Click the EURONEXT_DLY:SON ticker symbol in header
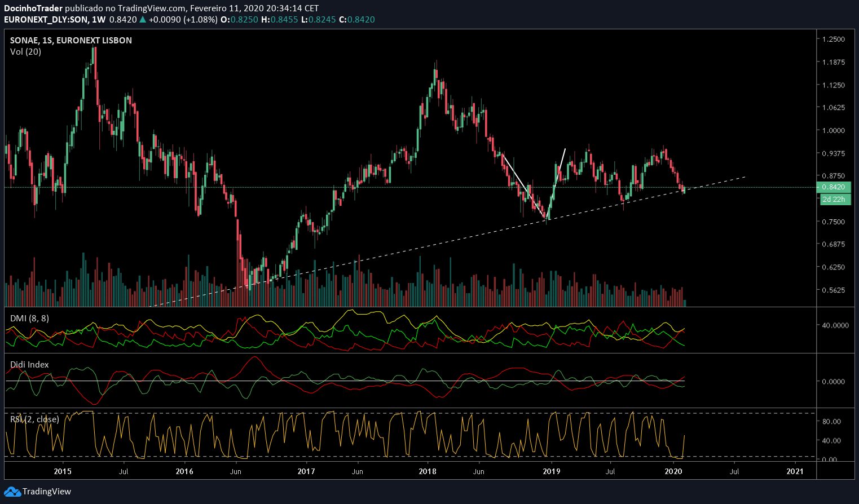Viewport: 859px width, 504px height. pos(46,20)
